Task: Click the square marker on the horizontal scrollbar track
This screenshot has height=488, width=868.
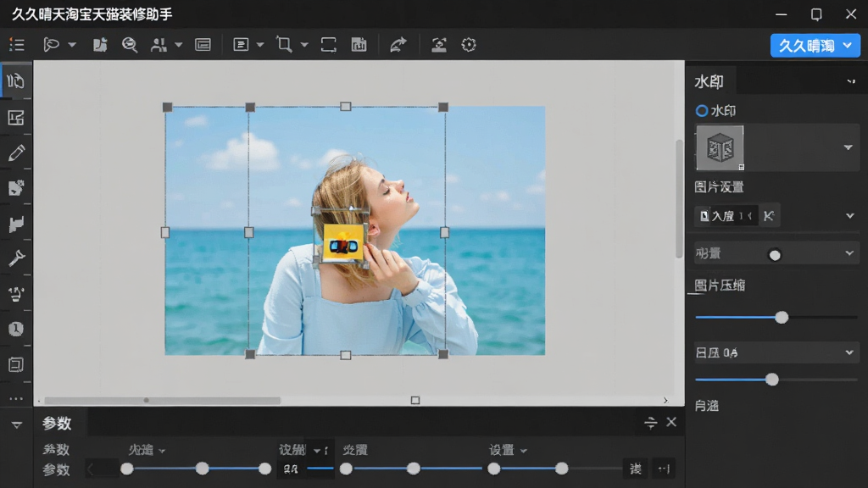Action: tap(415, 400)
